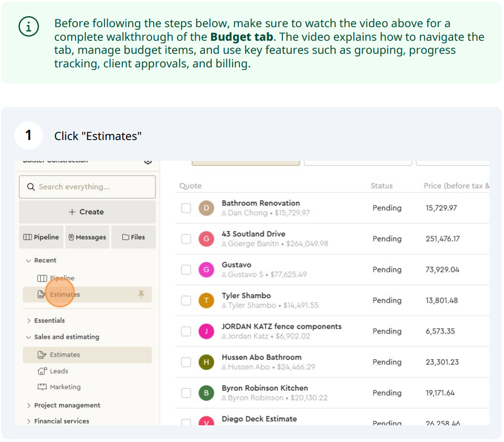Screen dimensions: 504x442
Task: Click the orange 'T' avatar for Tyler Shambo
Action: pyautogui.click(x=207, y=300)
